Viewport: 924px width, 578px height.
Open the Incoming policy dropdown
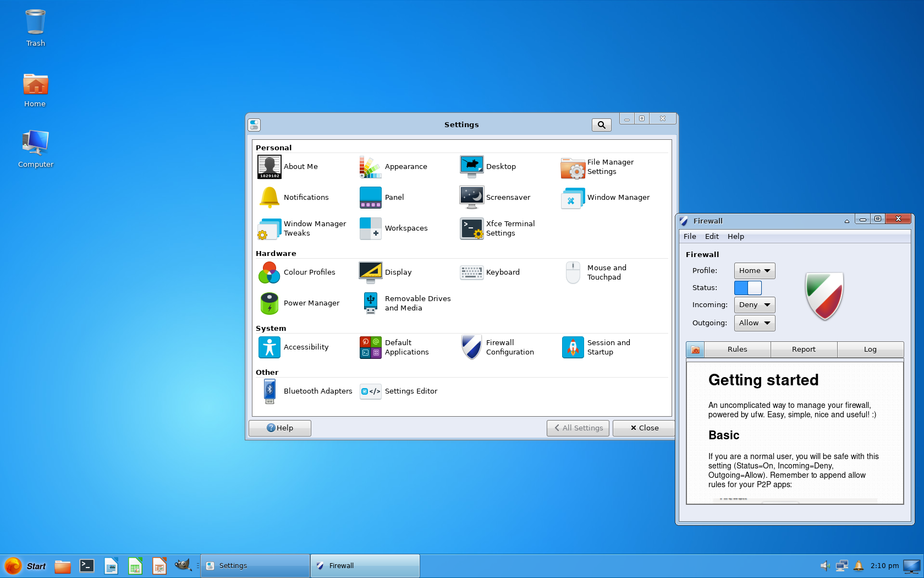[755, 305]
